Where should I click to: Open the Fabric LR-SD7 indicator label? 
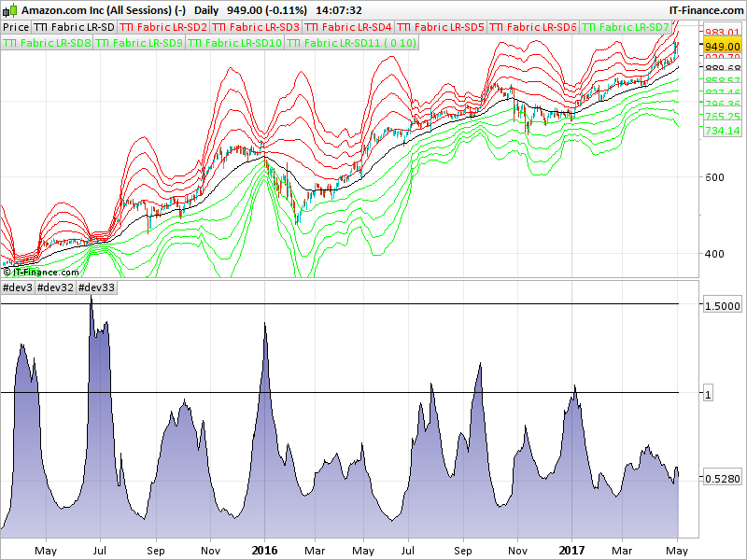click(626, 27)
